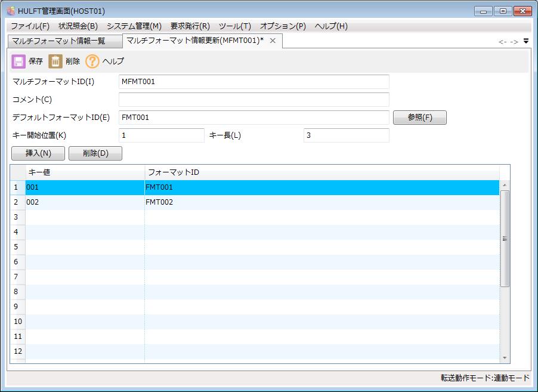Open the オプション(P) menu
The image size is (538, 392).
(283, 26)
